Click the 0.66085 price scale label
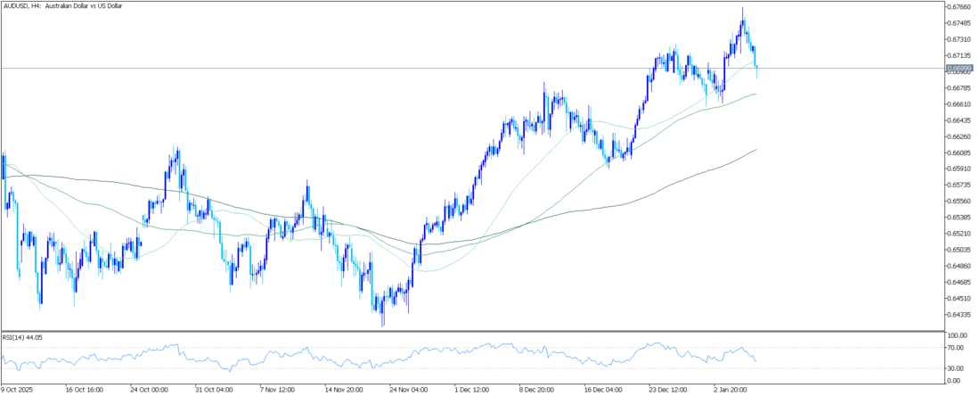This screenshot has height=396, width=980. click(959, 153)
